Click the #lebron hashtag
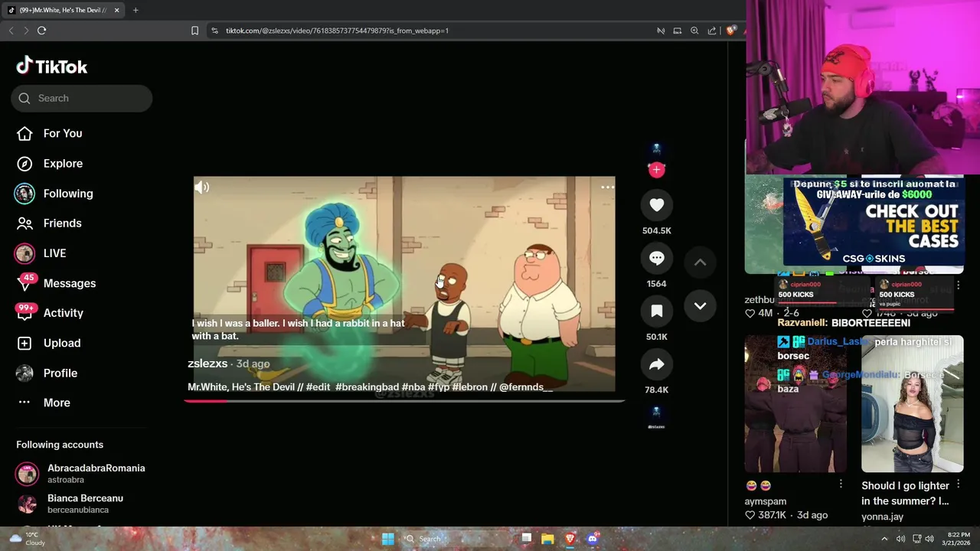The width and height of the screenshot is (980, 551). [x=469, y=387]
